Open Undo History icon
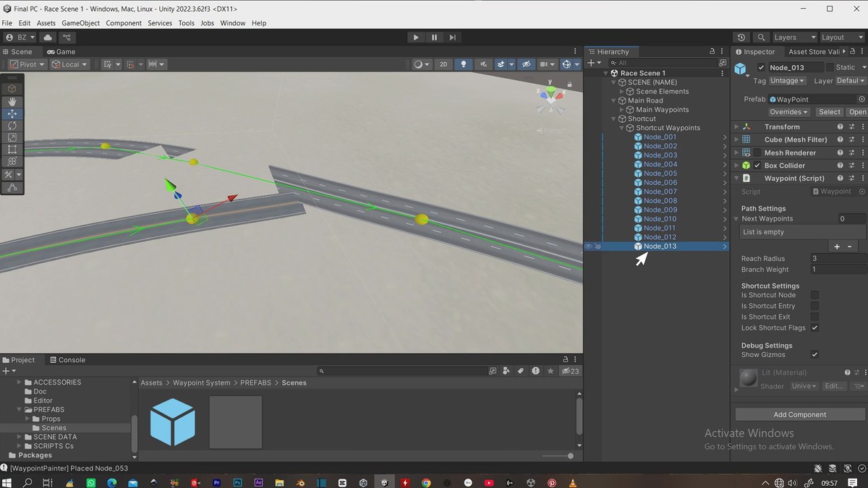The image size is (868, 488). (741, 38)
